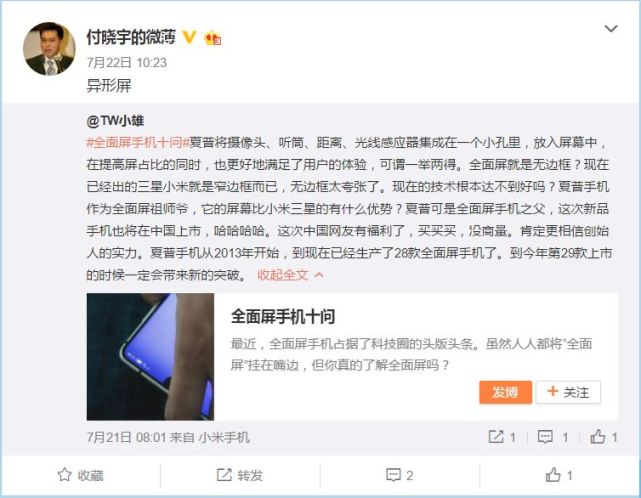Click the 发博 orange button
The width and height of the screenshot is (641, 498).
point(505,392)
